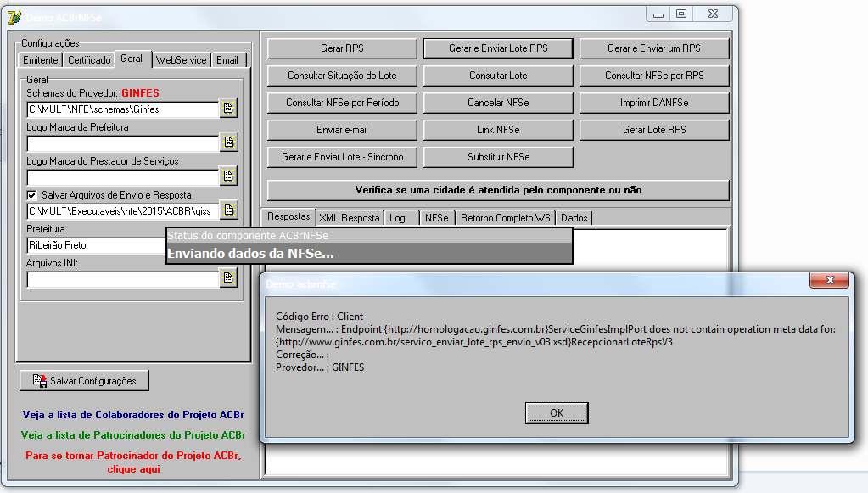
Task: Click Gerar e Enviar Lote - Sincrono
Action: [x=342, y=157]
